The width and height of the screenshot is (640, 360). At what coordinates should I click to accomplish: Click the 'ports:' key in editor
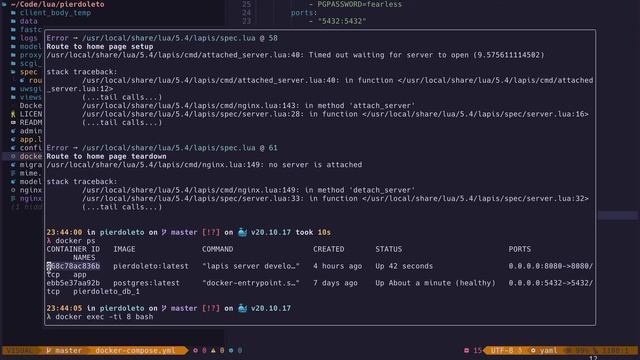tap(304, 13)
